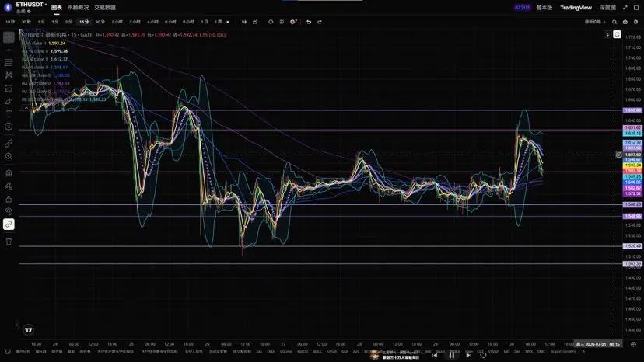
Task: Toggle the VWAP indicator at bottom
Action: click(493, 351)
